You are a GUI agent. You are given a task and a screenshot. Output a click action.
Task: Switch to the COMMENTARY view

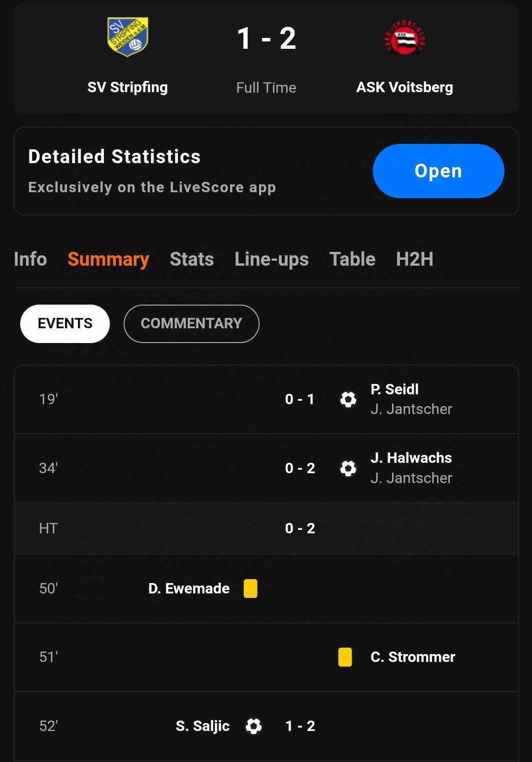pos(192,323)
